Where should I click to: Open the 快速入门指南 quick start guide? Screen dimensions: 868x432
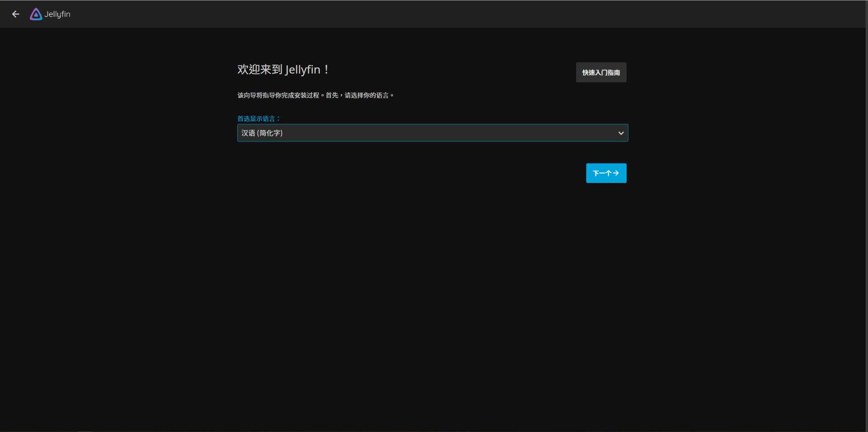(x=601, y=72)
